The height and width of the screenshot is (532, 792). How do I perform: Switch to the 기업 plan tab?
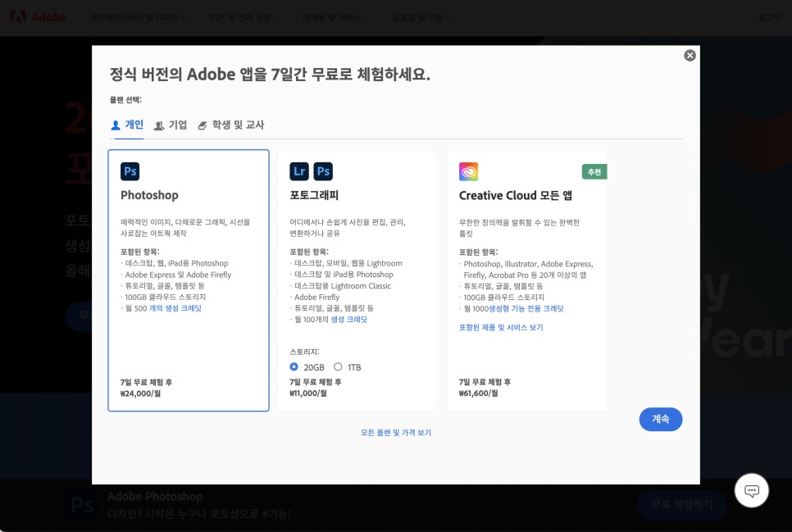tap(171, 125)
